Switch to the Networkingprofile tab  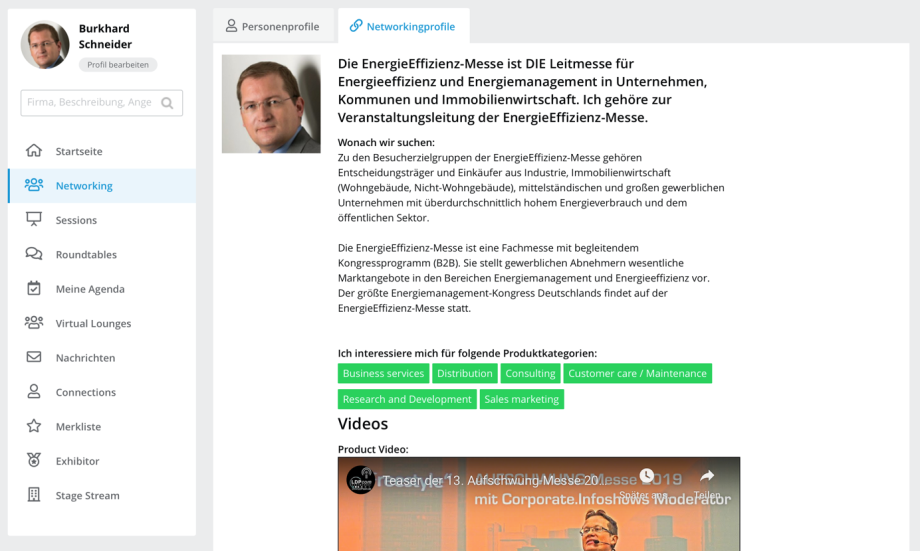pos(403,26)
